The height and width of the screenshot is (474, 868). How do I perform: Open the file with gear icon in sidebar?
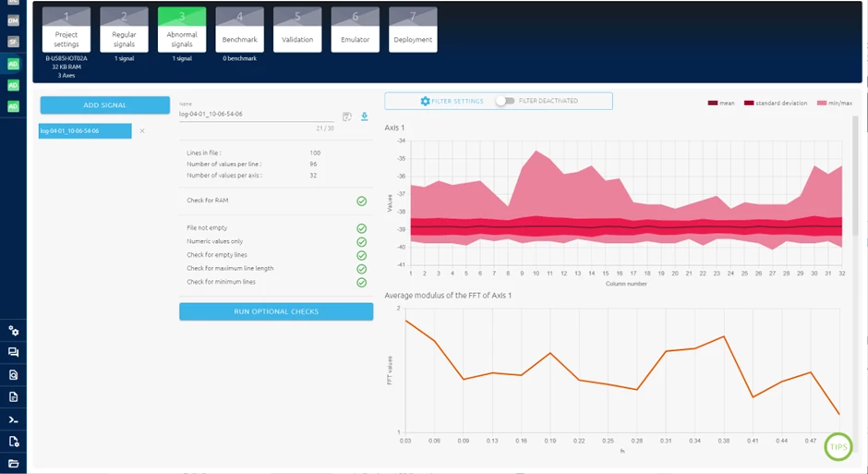coord(13,442)
